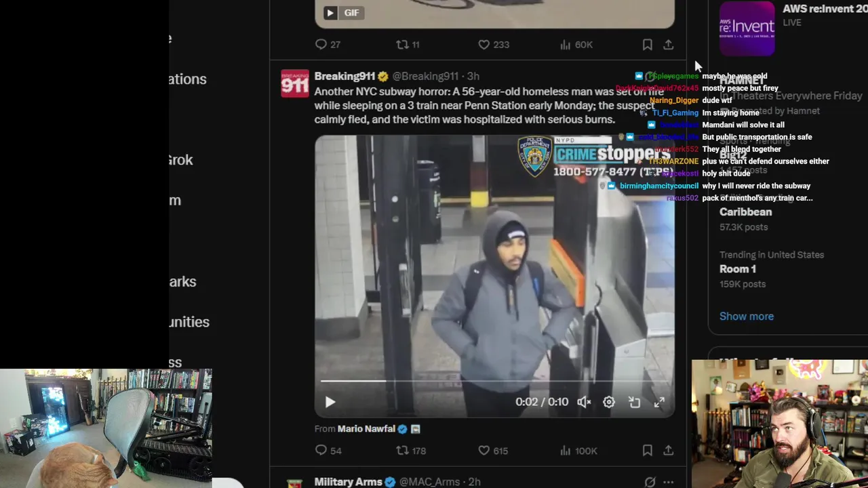This screenshot has width=868, height=488.
Task: Expand the video to fullscreen
Action: click(659, 402)
